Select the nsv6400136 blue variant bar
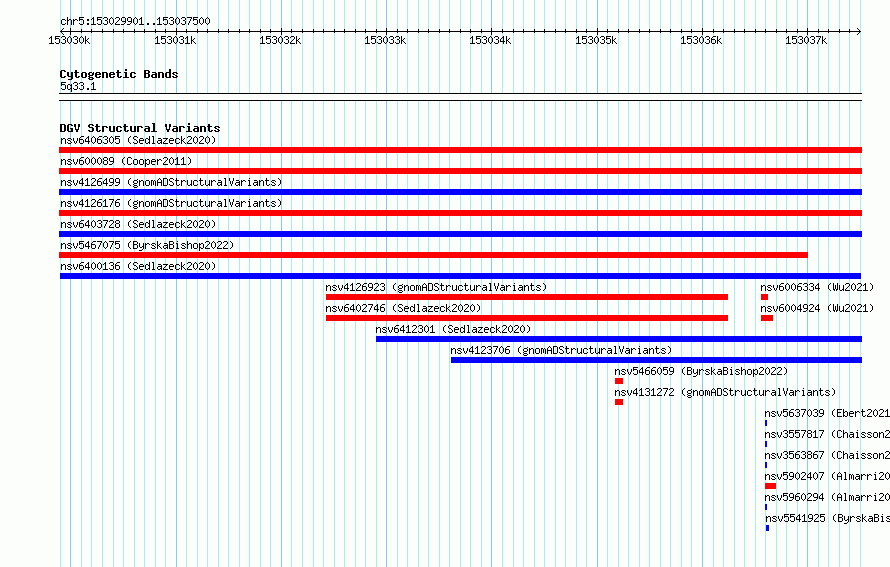 [x=460, y=276]
